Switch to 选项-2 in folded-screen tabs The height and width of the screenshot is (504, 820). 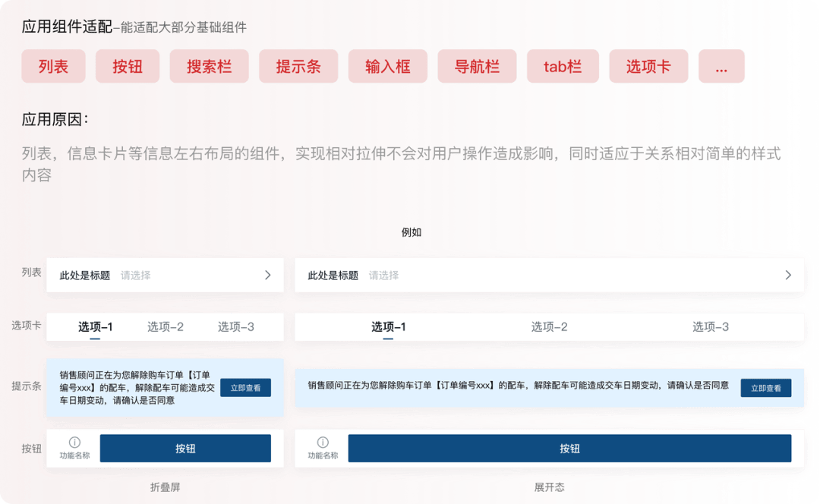(166, 326)
